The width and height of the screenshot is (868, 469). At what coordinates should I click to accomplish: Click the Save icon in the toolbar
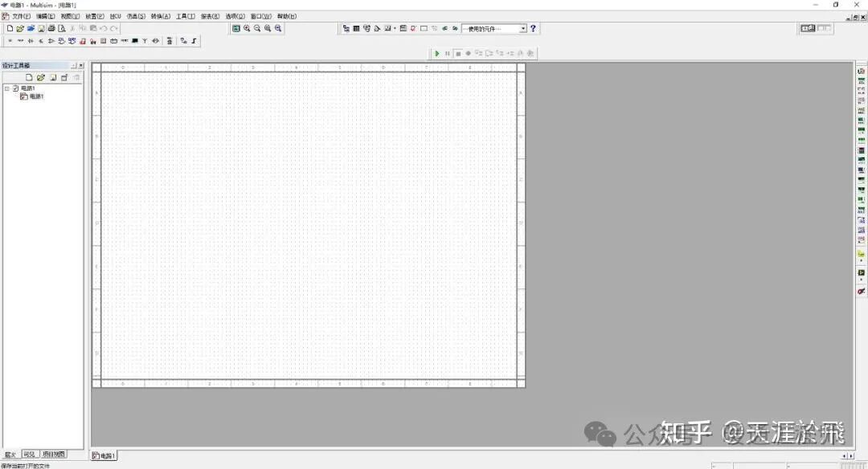[x=41, y=28]
